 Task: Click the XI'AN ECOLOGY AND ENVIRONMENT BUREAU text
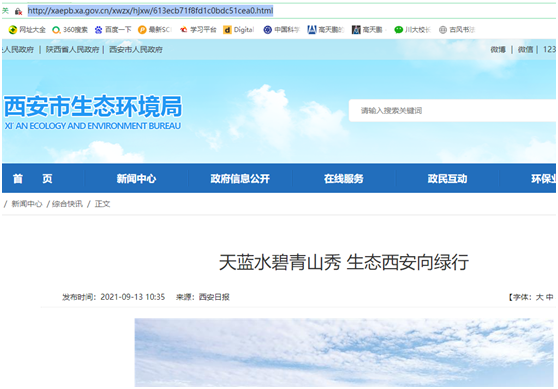coord(93,126)
